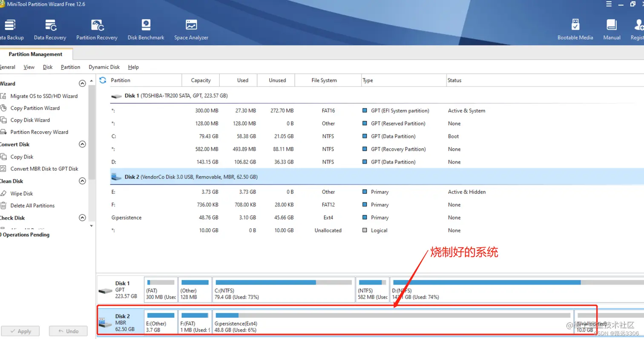The height and width of the screenshot is (339, 644).
Task: Open Data Recovery tool
Action: point(50,29)
